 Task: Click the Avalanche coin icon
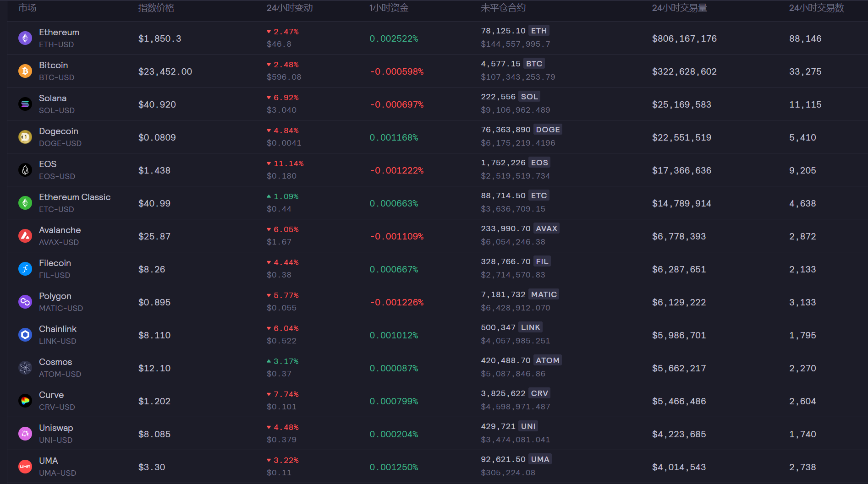(x=25, y=236)
